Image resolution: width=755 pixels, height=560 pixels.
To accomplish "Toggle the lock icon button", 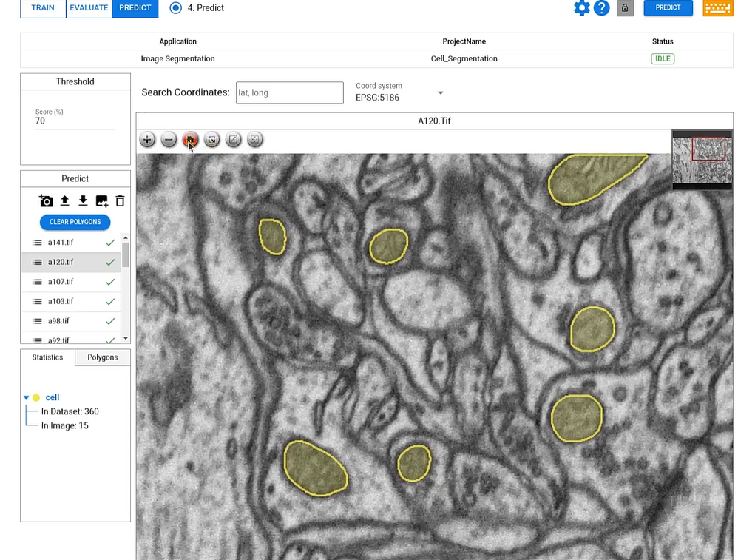I will [625, 8].
